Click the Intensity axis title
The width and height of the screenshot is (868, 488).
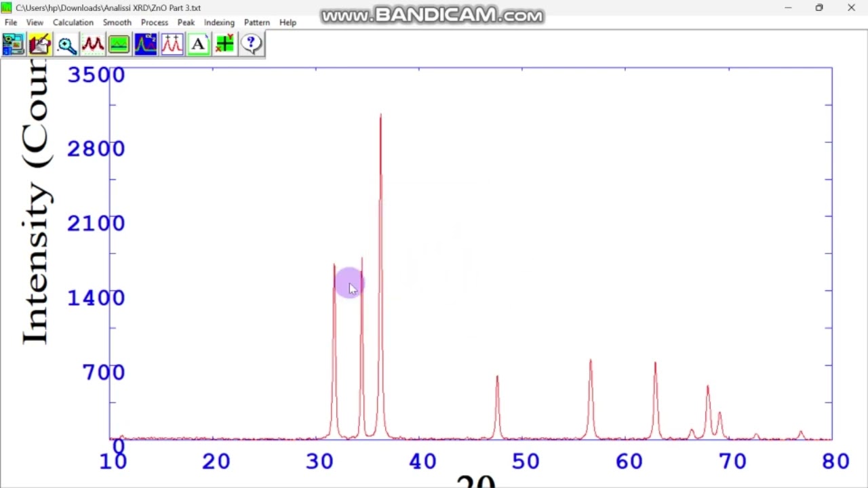pos(35,203)
